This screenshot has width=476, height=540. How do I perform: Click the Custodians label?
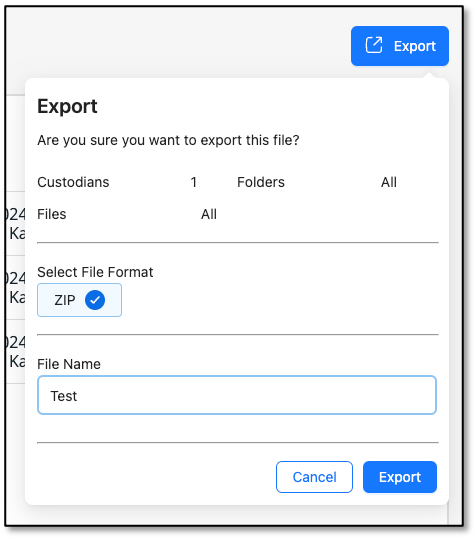(x=73, y=182)
